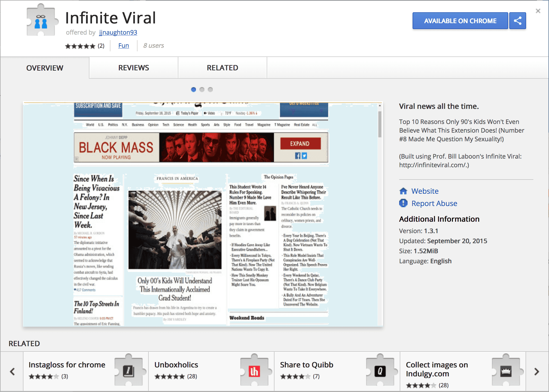Click the Collect images on Indulgy.com icon
Screen dimensions: 549x392
(506, 373)
